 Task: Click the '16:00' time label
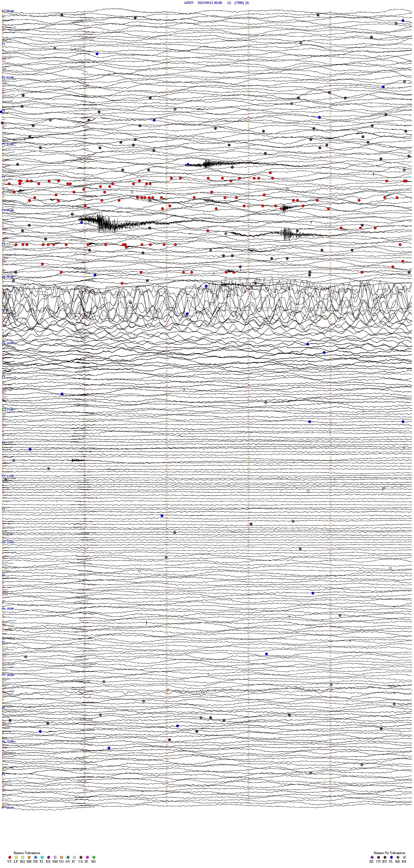(10, 542)
